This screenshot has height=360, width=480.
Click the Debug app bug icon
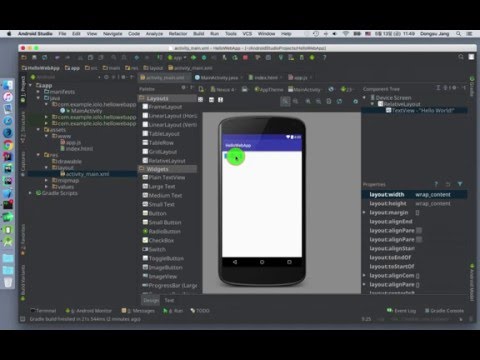coord(204,58)
